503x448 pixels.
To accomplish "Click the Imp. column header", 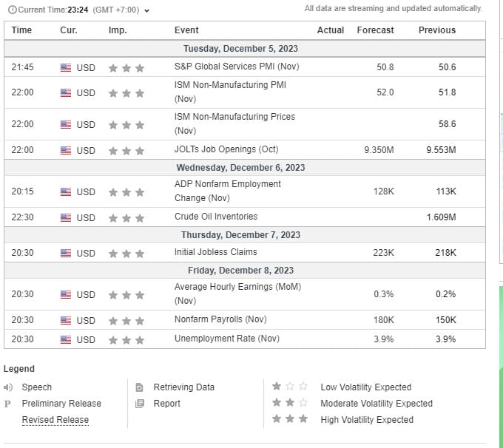I will [x=118, y=30].
